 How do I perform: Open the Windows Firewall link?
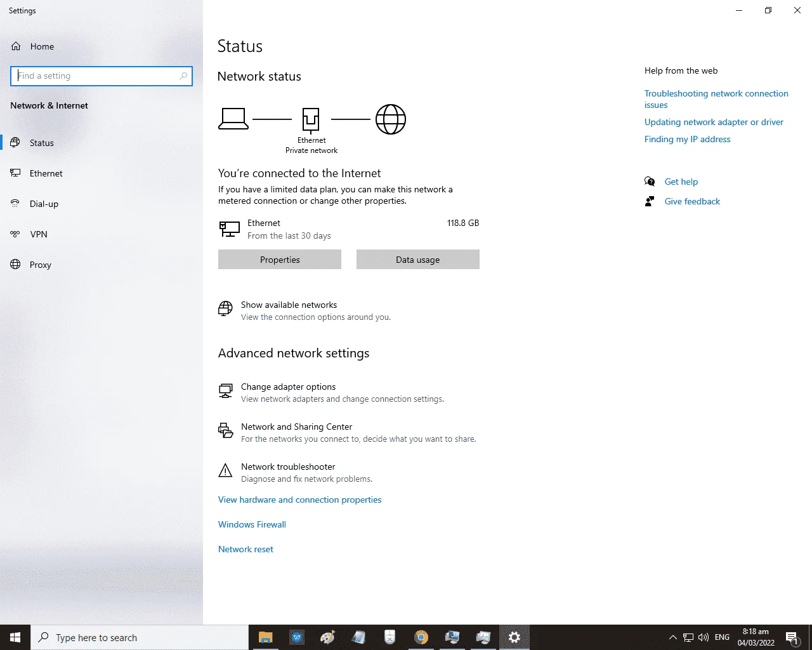[252, 524]
